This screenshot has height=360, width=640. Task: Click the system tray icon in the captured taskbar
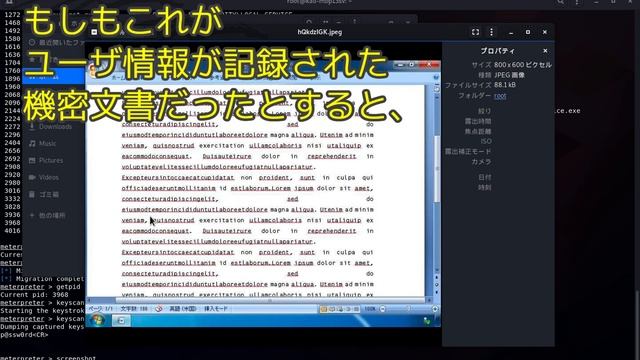427,321
